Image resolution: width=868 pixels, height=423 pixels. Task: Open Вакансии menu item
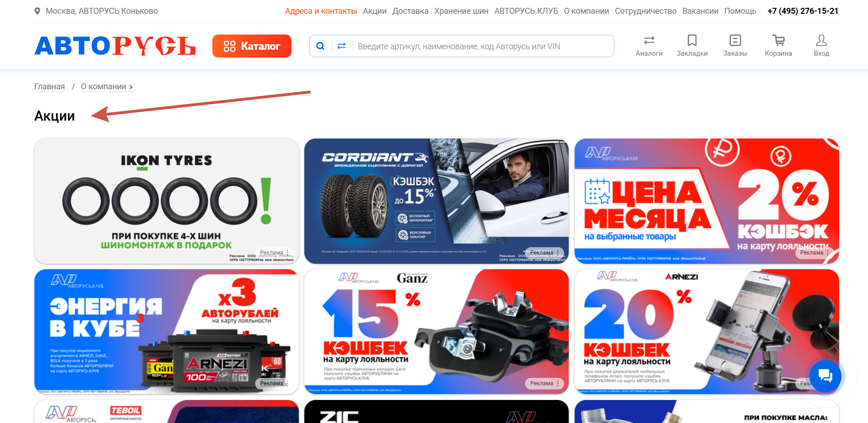(x=701, y=11)
